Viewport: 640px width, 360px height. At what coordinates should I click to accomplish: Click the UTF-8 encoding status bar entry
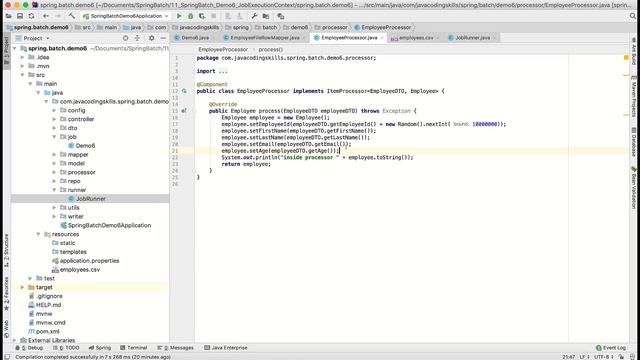click(x=603, y=357)
